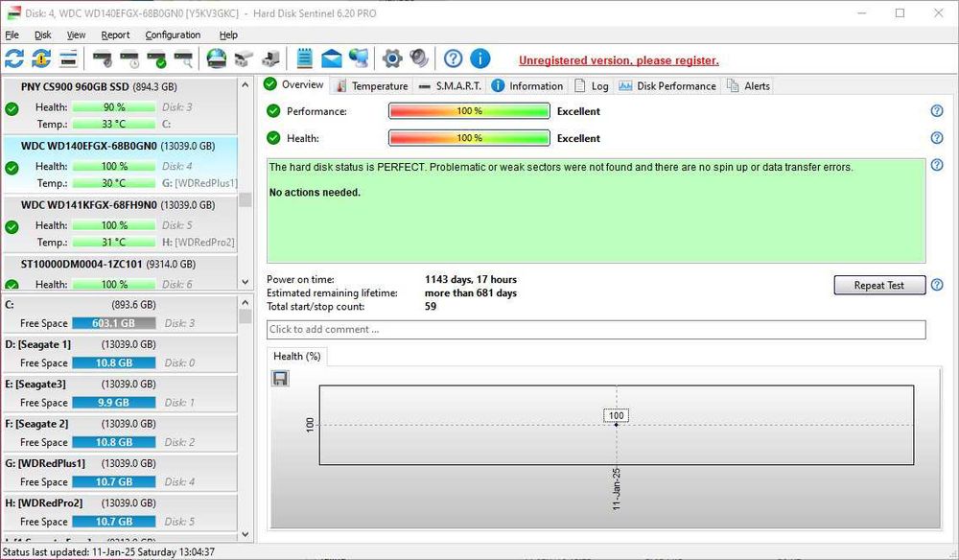Select the G: [WDRedPlus1] volume
This screenshot has height=560, width=959.
point(120,473)
